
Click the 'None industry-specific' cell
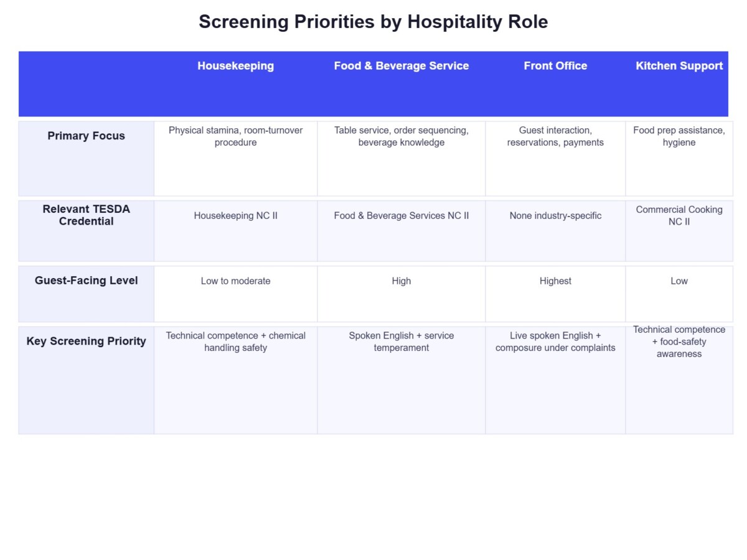pos(555,231)
